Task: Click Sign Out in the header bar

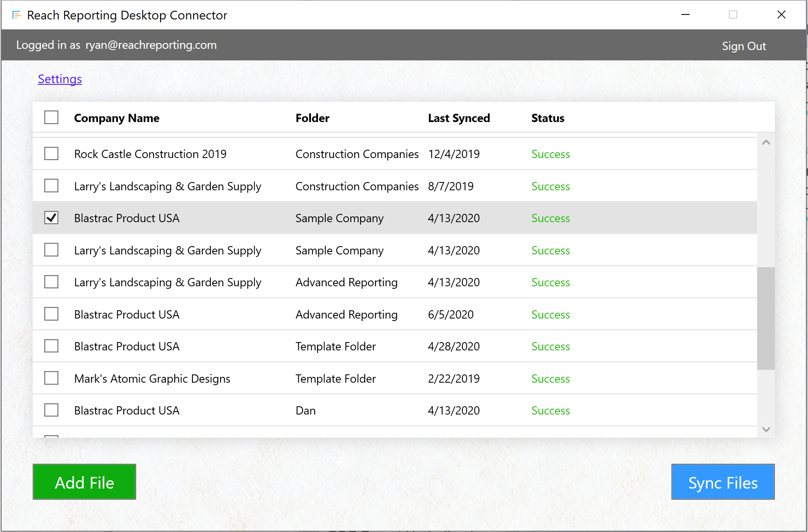Action: tap(744, 46)
